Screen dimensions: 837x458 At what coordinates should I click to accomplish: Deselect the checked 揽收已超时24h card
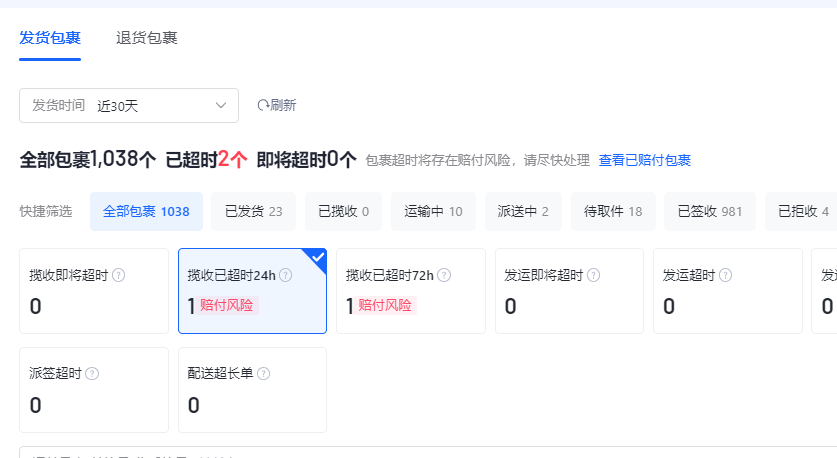point(252,291)
